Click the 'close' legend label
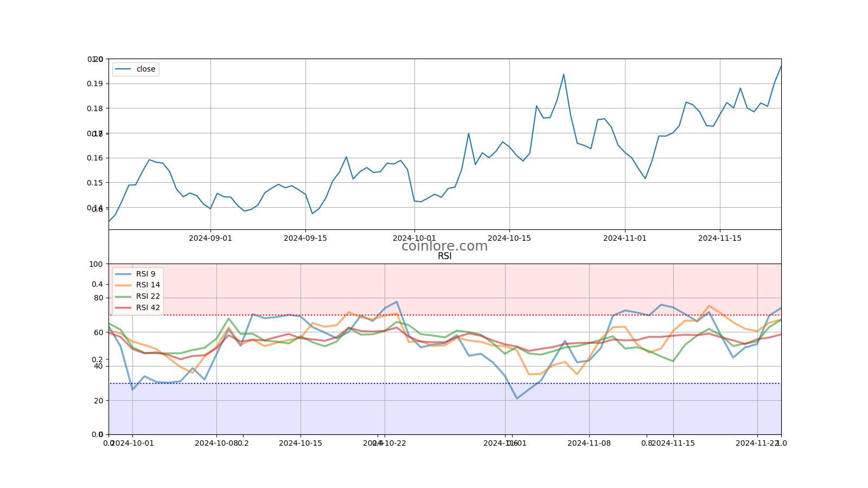The width and height of the screenshot is (868, 488). click(145, 69)
